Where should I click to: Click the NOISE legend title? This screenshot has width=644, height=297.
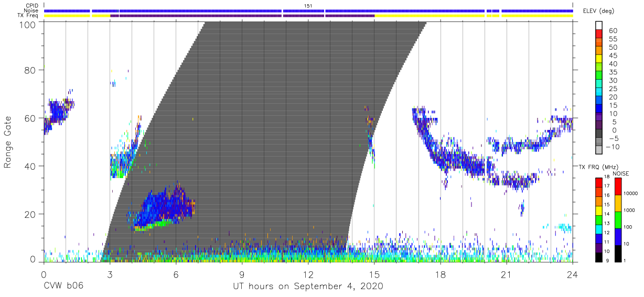coord(621,173)
